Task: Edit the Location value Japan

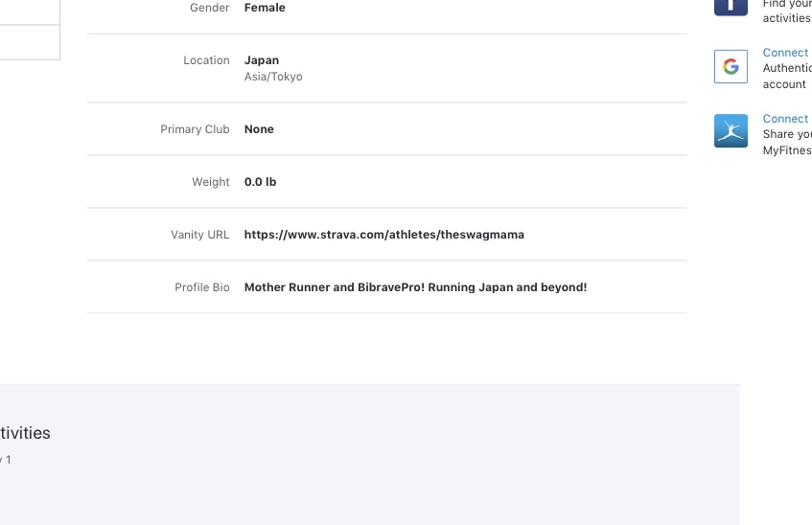Action: [262, 60]
